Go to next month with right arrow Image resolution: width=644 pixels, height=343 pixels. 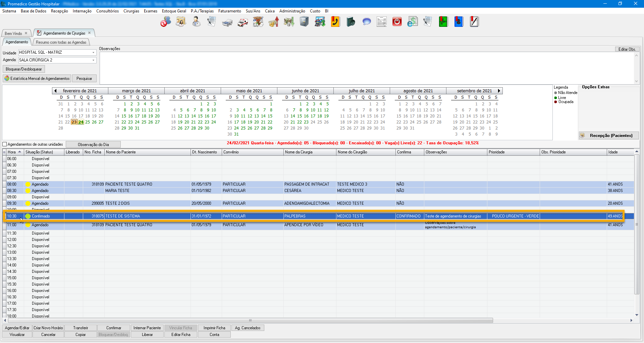pos(499,91)
